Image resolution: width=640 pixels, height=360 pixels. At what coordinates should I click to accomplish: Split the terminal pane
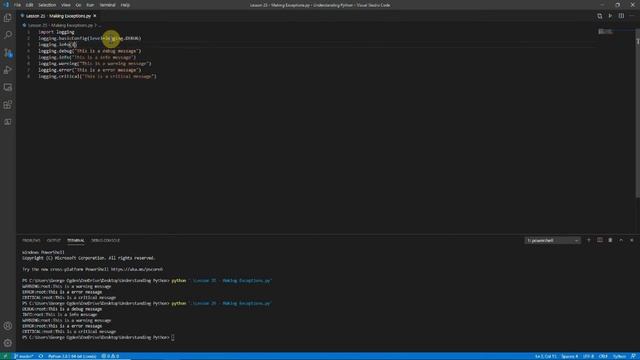600,240
